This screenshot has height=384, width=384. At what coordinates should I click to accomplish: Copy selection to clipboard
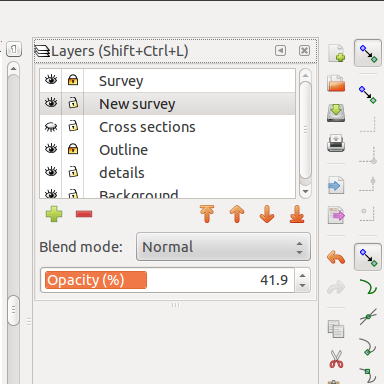point(336,329)
